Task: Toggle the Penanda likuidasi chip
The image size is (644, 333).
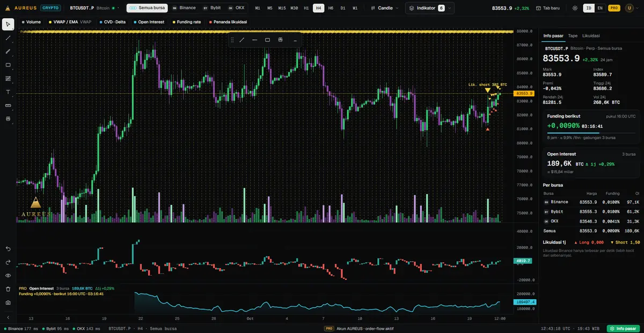Action: point(229,22)
